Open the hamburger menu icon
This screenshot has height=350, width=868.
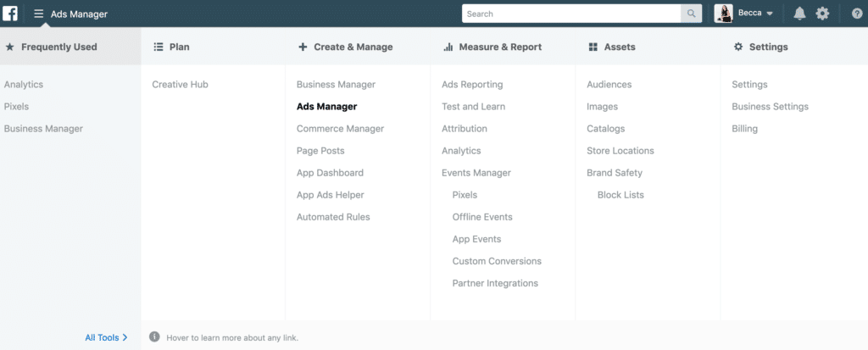point(39,14)
